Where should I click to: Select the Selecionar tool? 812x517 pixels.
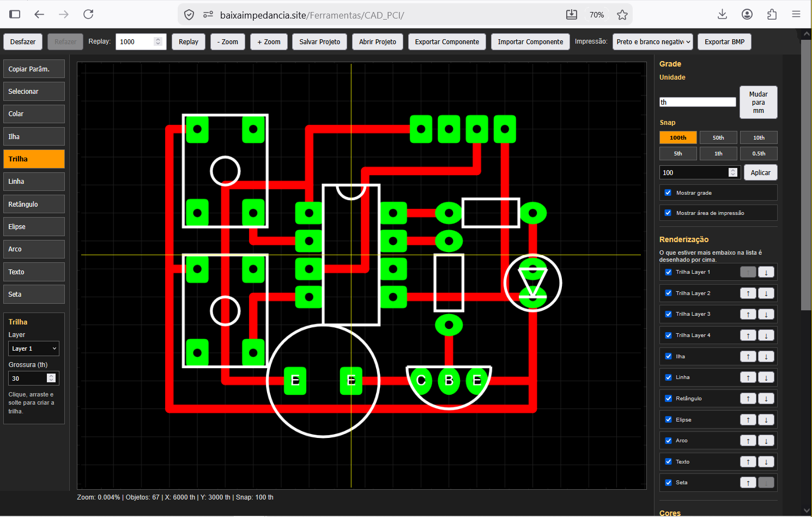[x=34, y=92]
